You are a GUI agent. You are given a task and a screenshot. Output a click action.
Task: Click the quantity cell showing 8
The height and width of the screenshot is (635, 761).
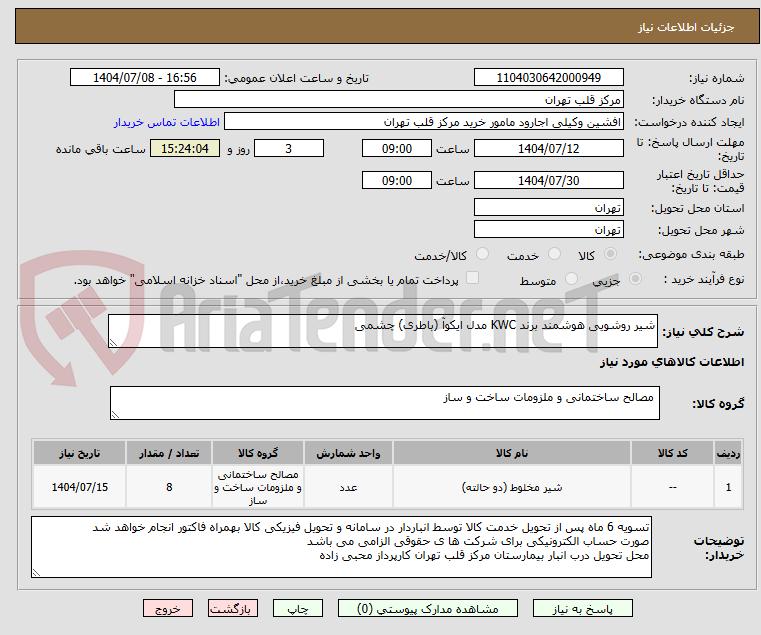coord(169,487)
